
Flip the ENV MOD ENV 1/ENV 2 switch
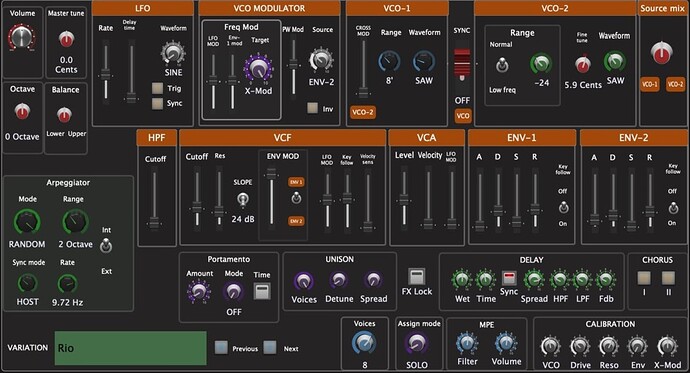[297, 198]
